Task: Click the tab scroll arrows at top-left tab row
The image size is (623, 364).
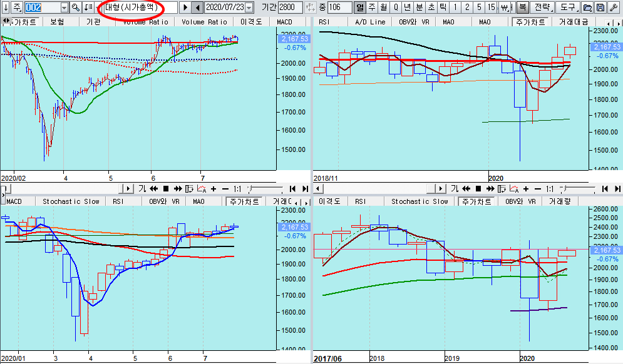Action: click(6, 21)
